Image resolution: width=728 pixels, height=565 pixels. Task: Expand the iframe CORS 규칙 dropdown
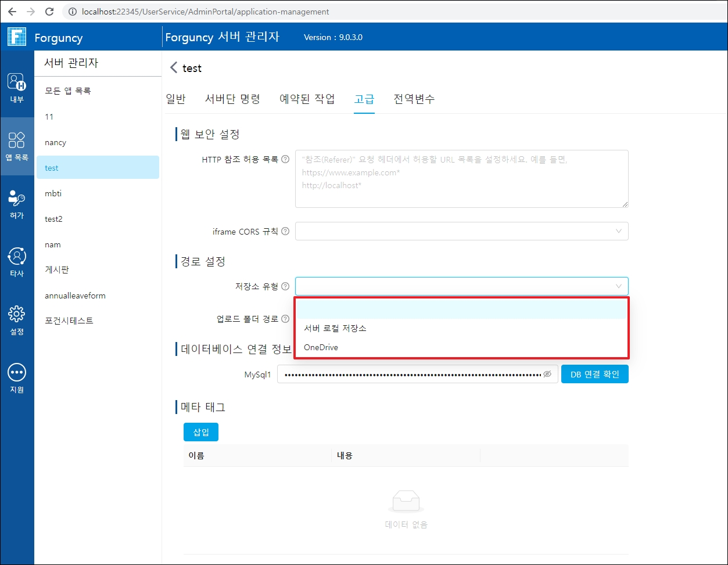click(461, 231)
